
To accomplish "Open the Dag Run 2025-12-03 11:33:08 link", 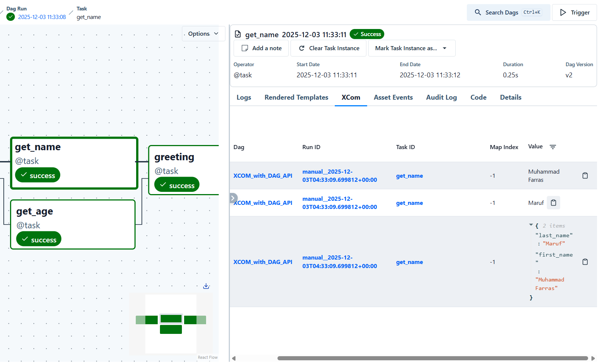I will click(42, 17).
